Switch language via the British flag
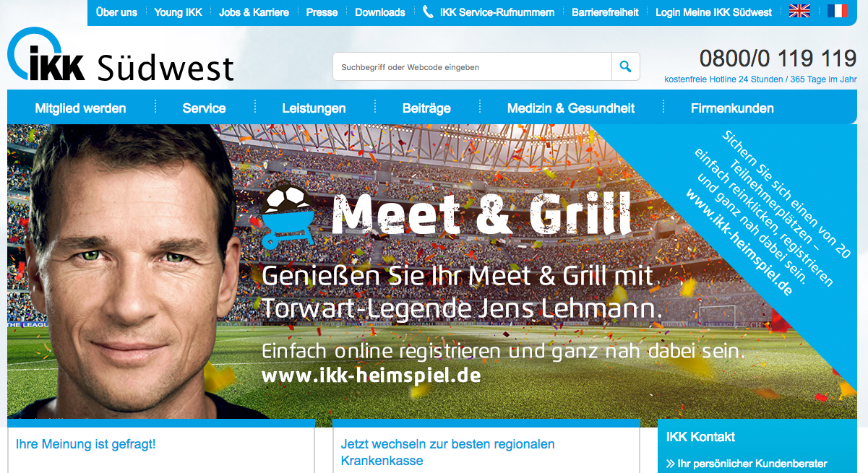The width and height of the screenshot is (868, 473). [x=799, y=12]
